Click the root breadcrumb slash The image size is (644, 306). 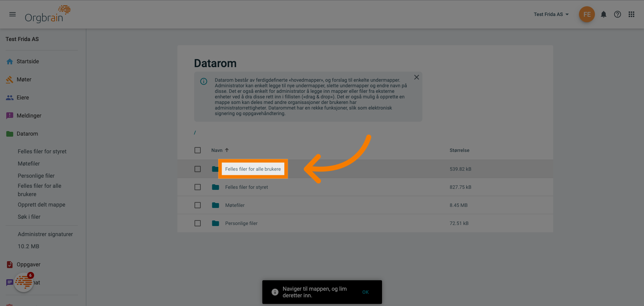coord(195,132)
